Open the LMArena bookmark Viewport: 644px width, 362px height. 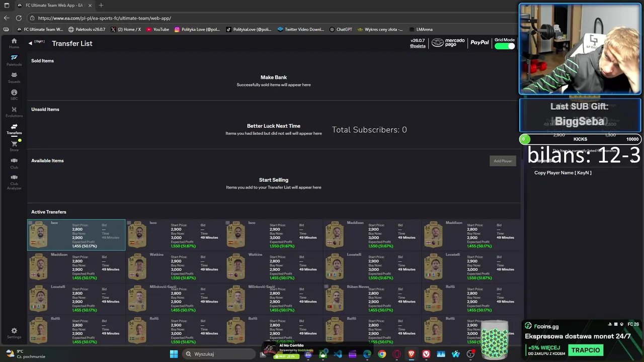(x=421, y=29)
